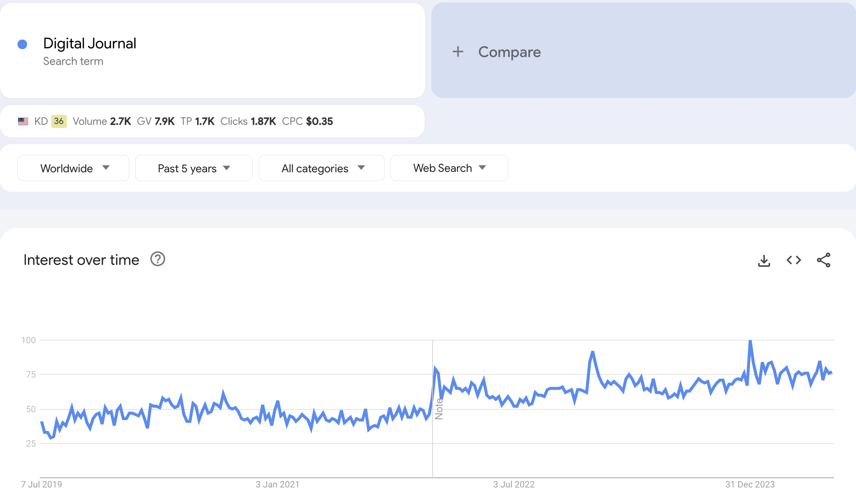Screen dimensions: 856x504
Task: Click the Clicks 1.87K metric
Action: (x=248, y=121)
